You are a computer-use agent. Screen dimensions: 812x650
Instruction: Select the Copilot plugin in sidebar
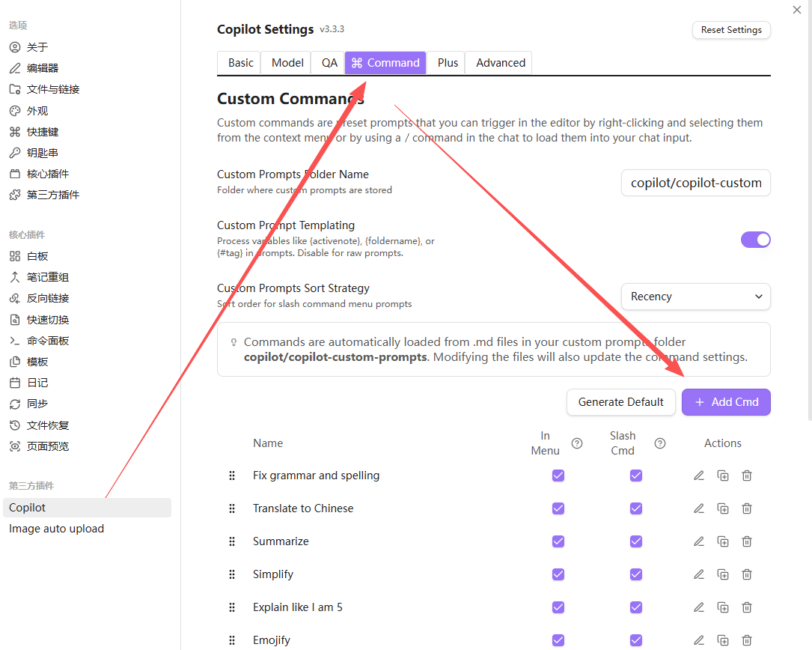tap(87, 508)
